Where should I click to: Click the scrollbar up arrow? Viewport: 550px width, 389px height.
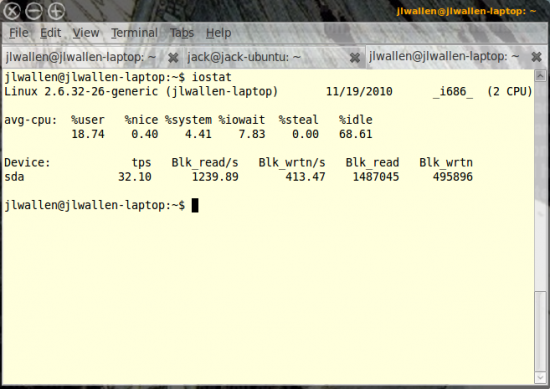540,75
